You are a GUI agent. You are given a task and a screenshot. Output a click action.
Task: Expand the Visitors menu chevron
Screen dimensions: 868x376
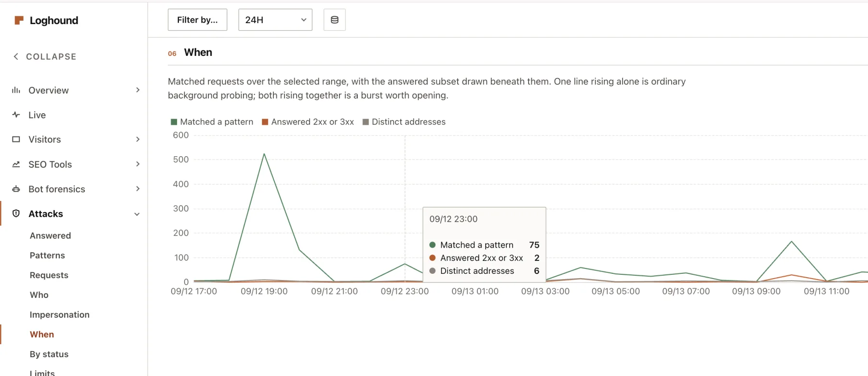(x=138, y=139)
